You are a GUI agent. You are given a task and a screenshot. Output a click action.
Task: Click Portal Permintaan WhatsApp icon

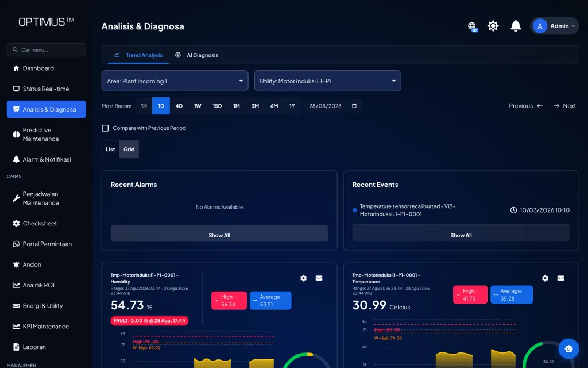[16, 244]
